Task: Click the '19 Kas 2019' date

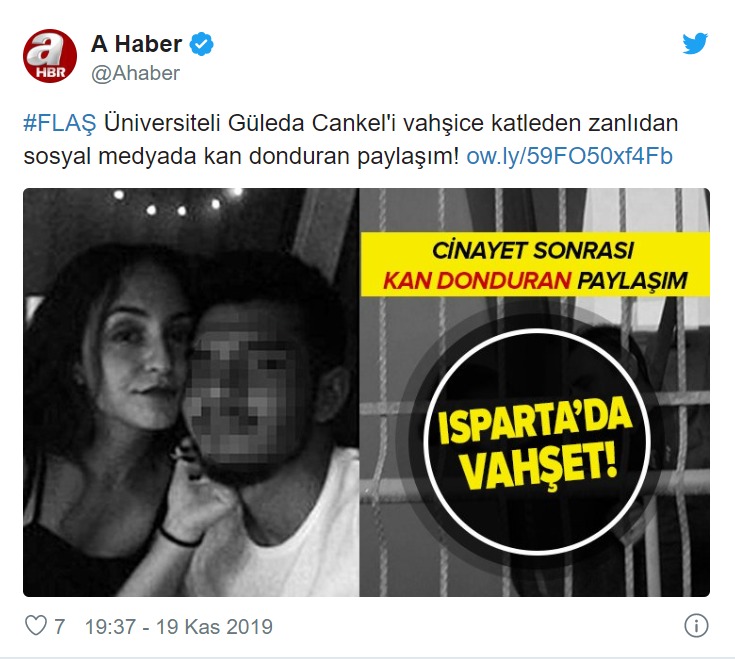Action: click(x=214, y=627)
